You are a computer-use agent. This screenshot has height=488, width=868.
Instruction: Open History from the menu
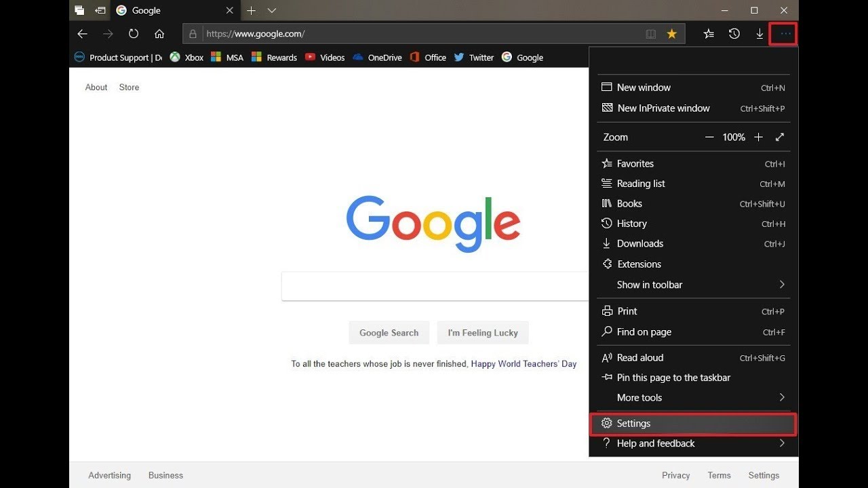pos(694,224)
